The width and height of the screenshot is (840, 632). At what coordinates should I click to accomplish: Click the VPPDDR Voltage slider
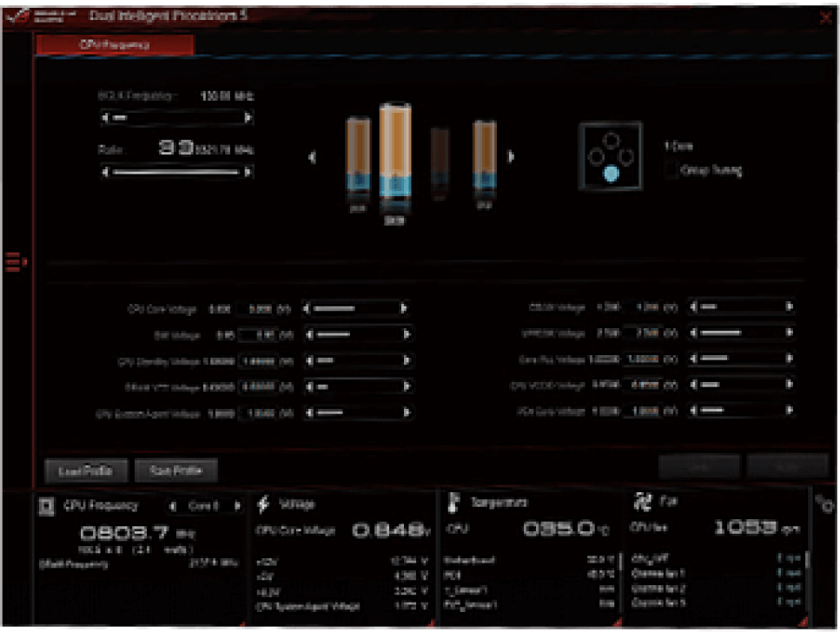742,332
